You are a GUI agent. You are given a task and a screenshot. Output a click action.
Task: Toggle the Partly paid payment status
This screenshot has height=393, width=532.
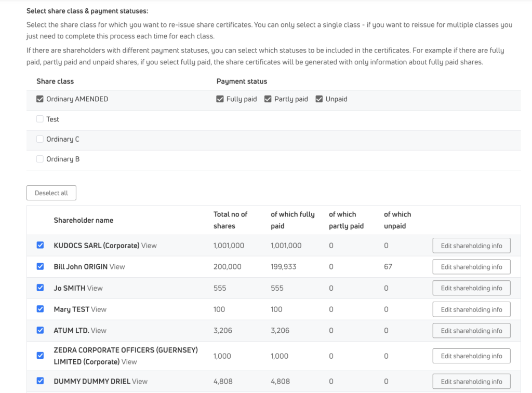[268, 99]
